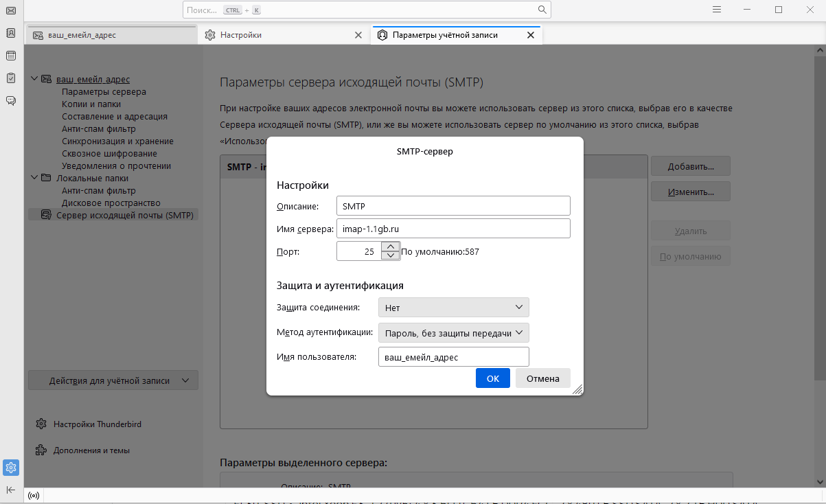The width and height of the screenshot is (826, 504).
Task: Decrease the port number with down arrow
Action: click(x=390, y=255)
